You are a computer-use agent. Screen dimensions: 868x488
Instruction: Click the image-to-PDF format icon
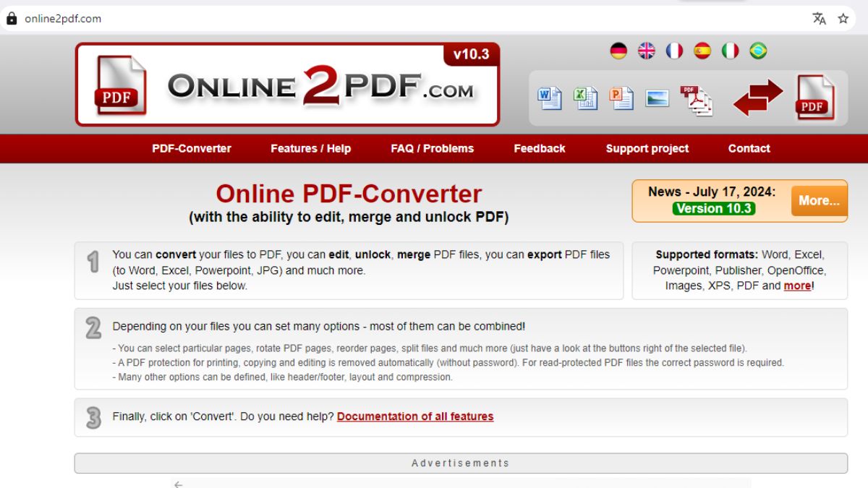click(657, 98)
